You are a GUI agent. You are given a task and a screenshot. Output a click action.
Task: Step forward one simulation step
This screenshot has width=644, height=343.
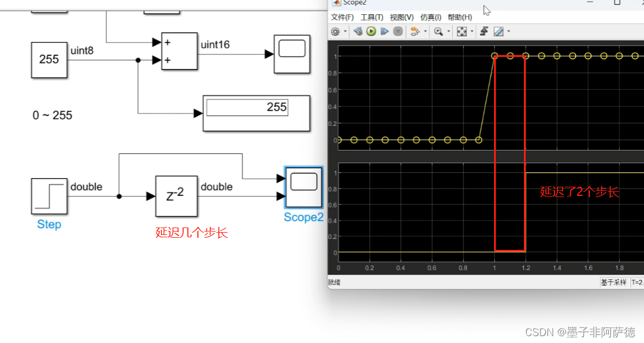click(385, 32)
